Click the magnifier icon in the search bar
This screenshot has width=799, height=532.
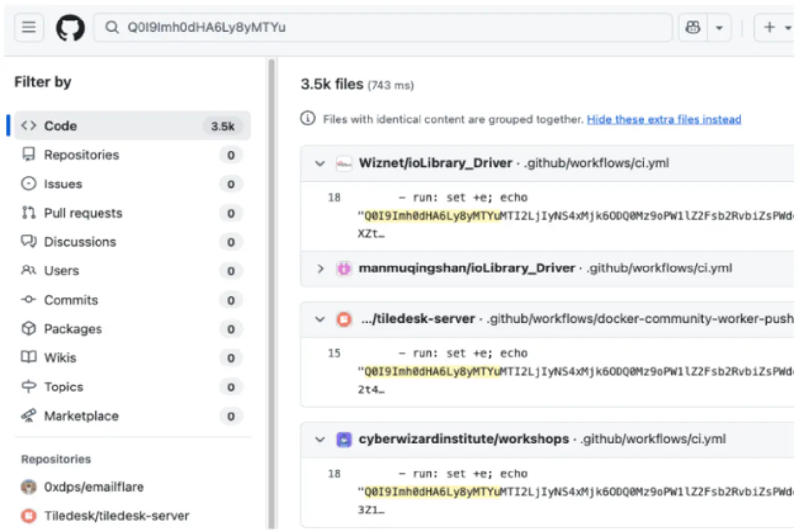[112, 27]
